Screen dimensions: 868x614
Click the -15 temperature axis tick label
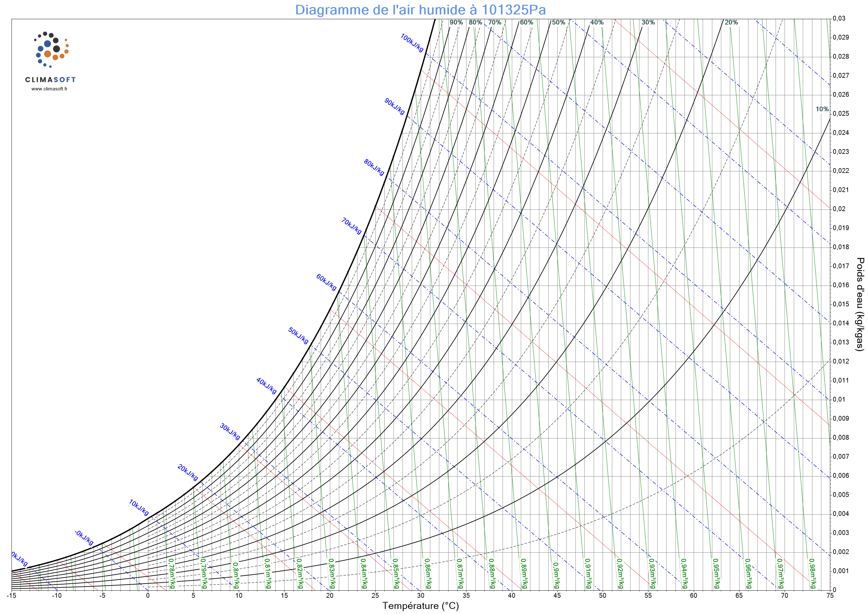pos(11,596)
